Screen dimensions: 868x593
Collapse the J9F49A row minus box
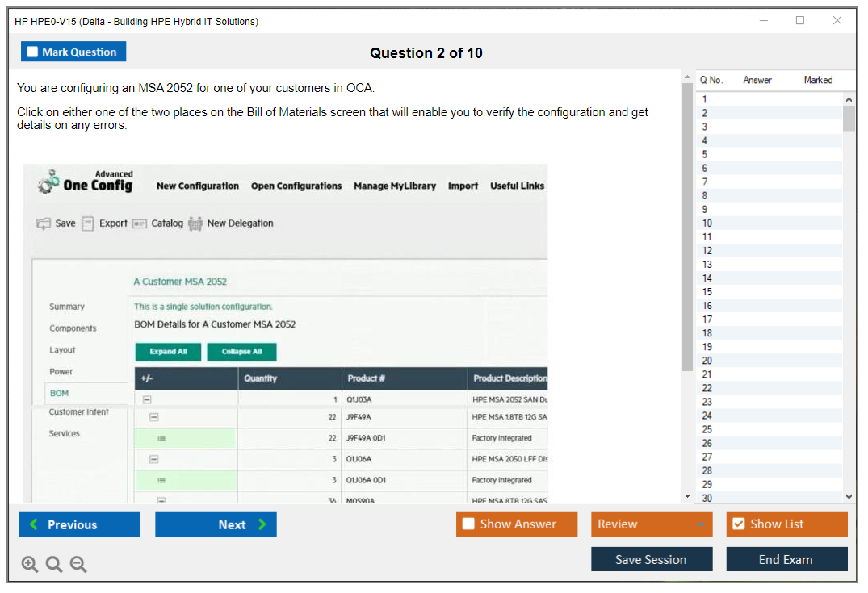[154, 417]
